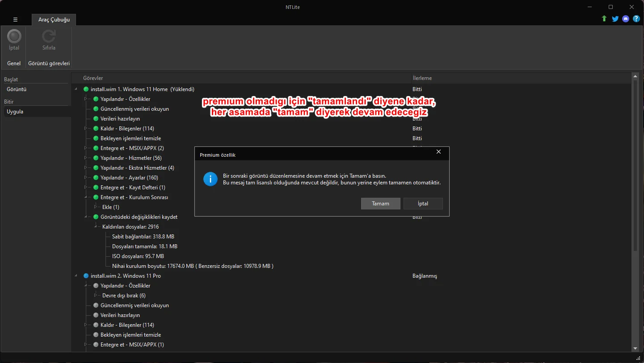Screen dimensions: 644x363
Task: Click the green dot beside Bekleyen işlemleri temizle under Windows 11 Home
Action: click(96, 138)
